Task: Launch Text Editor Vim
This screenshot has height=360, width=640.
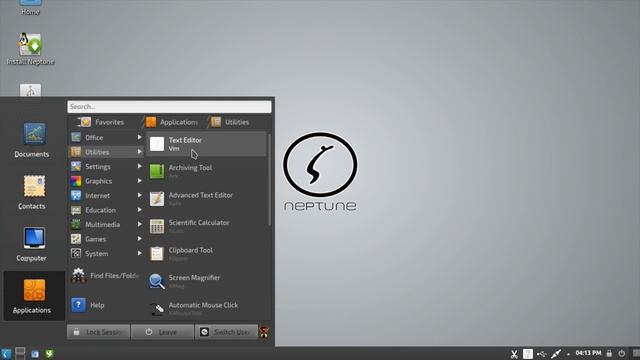Action: click(206, 144)
